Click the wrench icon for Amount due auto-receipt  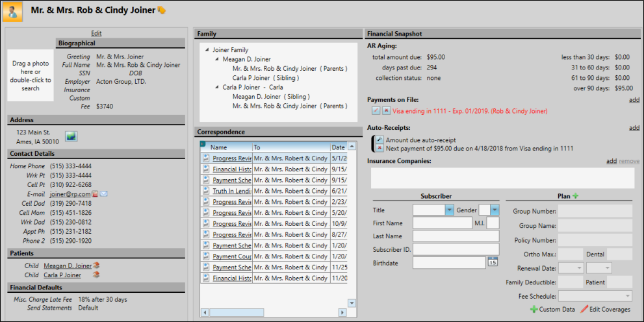coord(380,140)
